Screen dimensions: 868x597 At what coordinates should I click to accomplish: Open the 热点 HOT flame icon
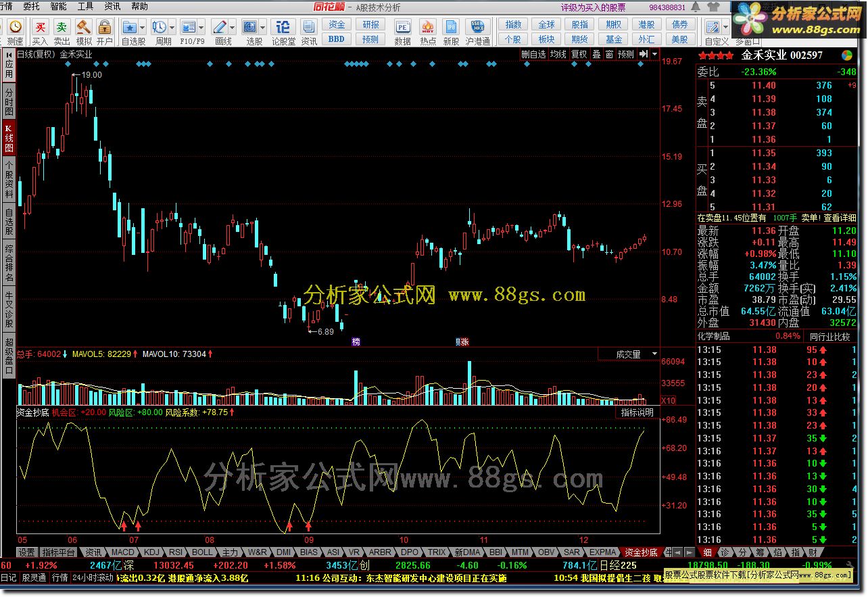click(x=428, y=27)
